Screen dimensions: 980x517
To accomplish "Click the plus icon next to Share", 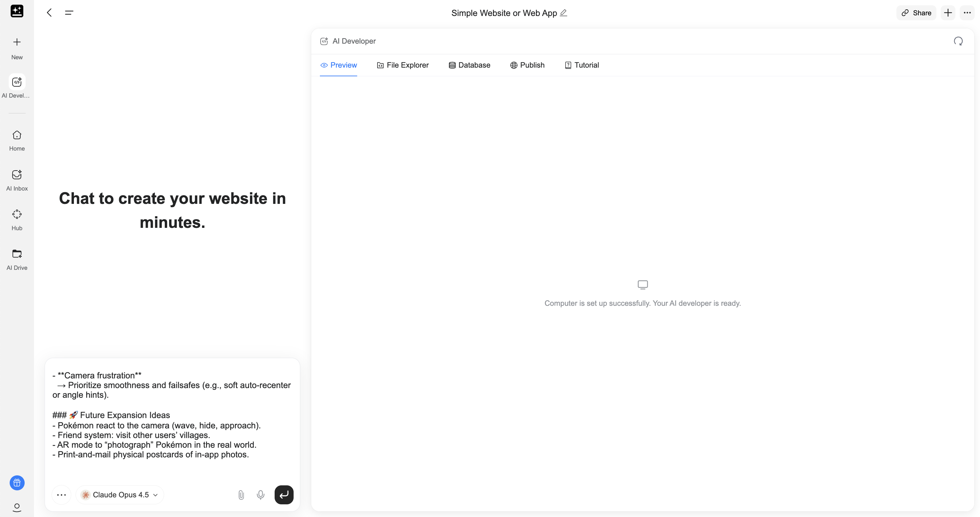I will [948, 13].
